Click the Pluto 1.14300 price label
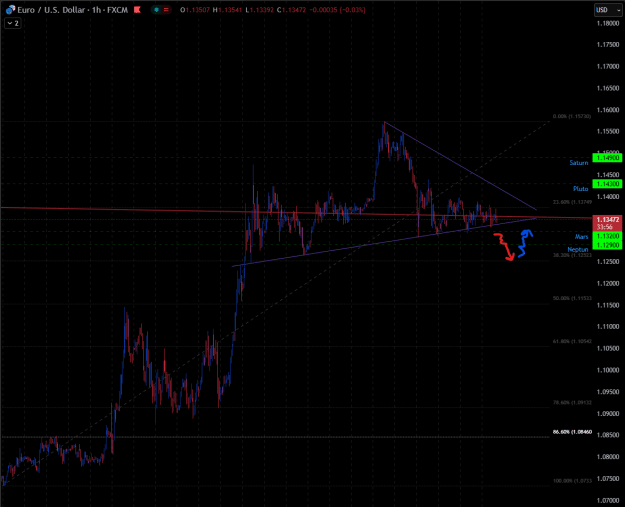The height and width of the screenshot is (507, 625). pos(607,184)
